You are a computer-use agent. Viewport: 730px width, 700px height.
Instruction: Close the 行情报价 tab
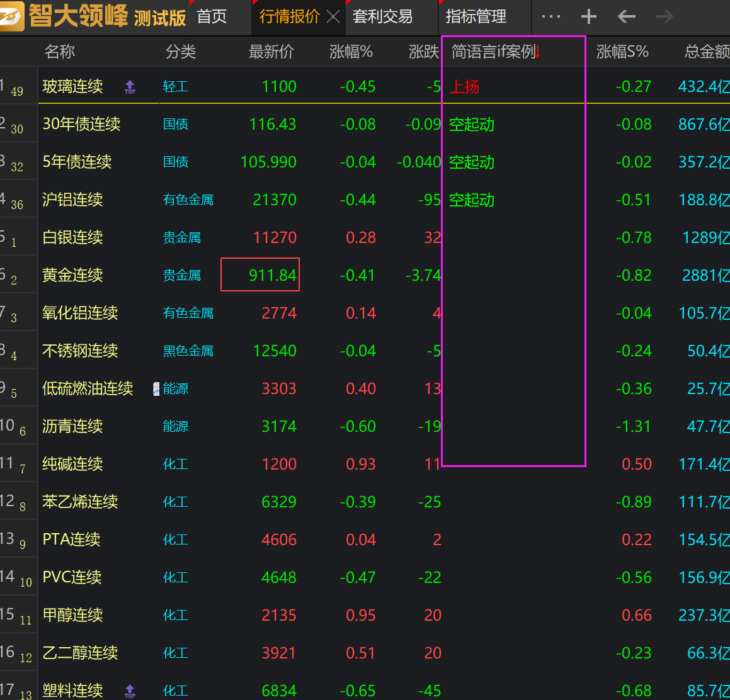333,17
